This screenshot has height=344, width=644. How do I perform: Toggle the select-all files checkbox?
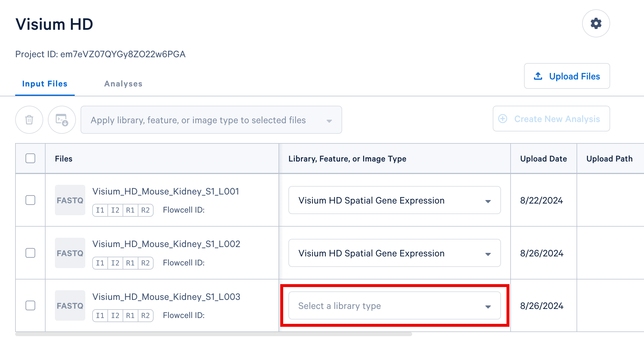(x=30, y=159)
